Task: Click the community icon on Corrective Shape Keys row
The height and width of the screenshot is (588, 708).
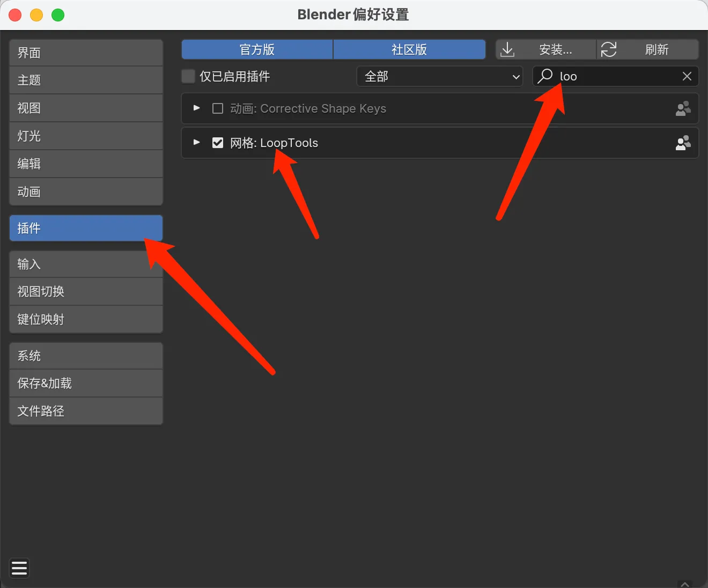Action: [x=683, y=108]
